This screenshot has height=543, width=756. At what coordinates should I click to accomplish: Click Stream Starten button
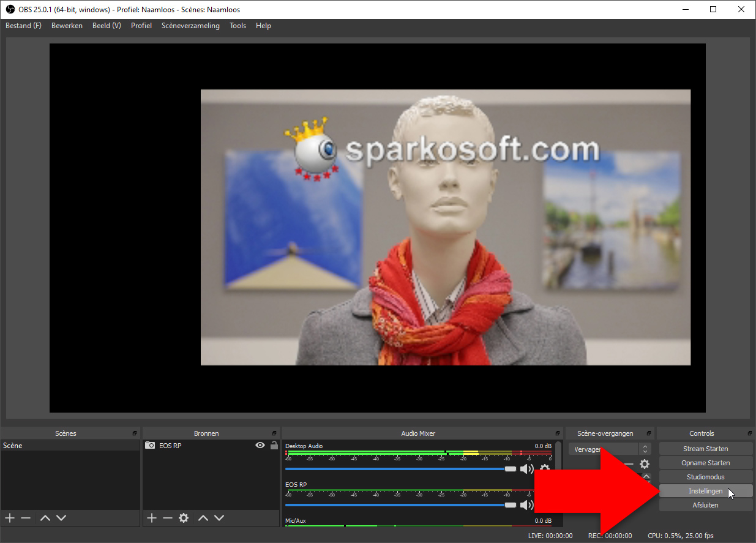point(705,449)
